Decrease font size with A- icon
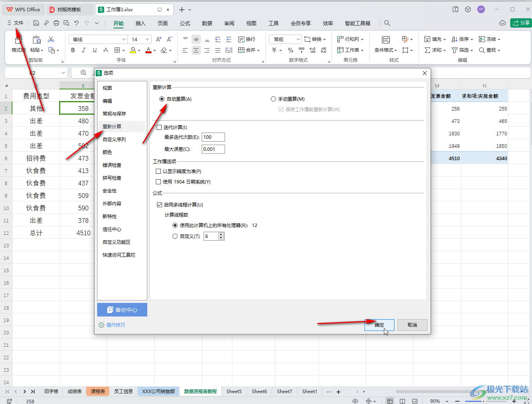The image size is (532, 404). pyautogui.click(x=170, y=39)
